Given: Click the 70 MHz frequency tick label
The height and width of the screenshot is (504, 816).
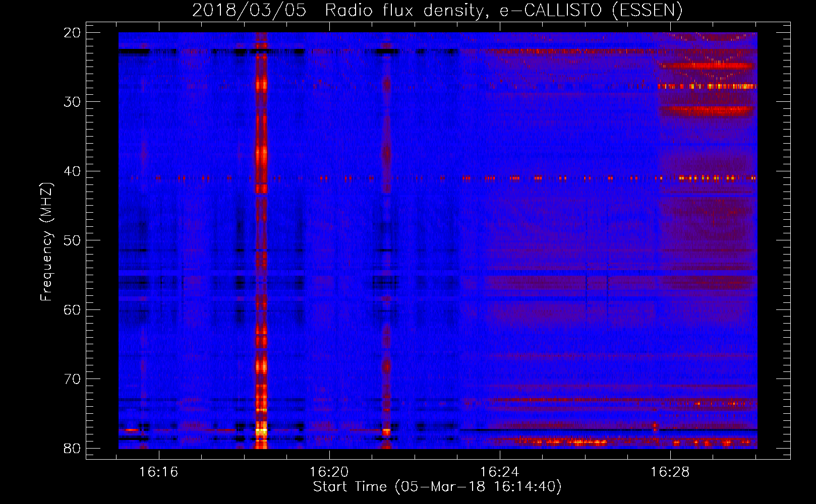Looking at the screenshot, I should pos(72,379).
